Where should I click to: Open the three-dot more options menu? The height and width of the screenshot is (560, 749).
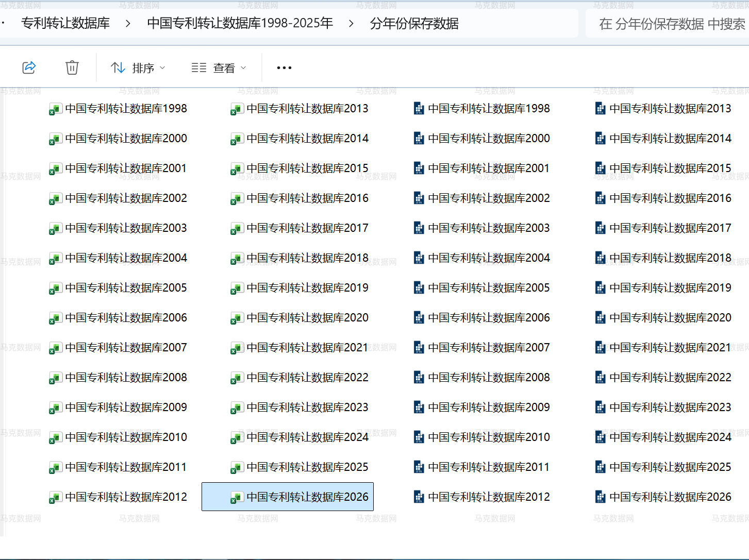click(x=284, y=67)
